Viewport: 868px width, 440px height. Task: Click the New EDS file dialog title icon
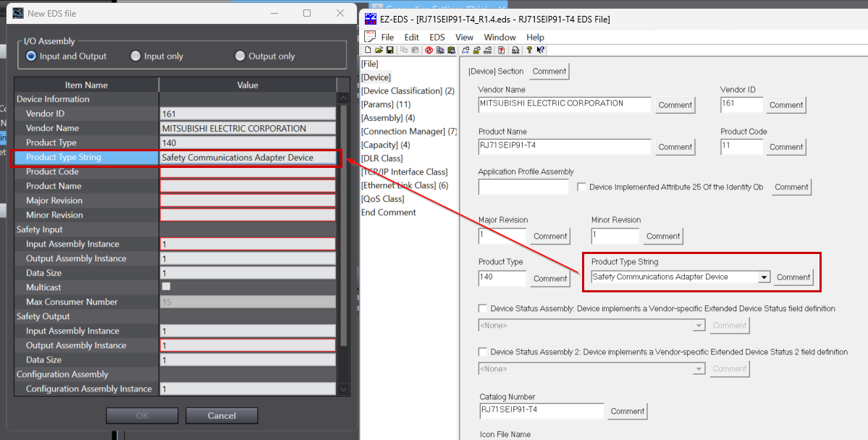point(18,13)
